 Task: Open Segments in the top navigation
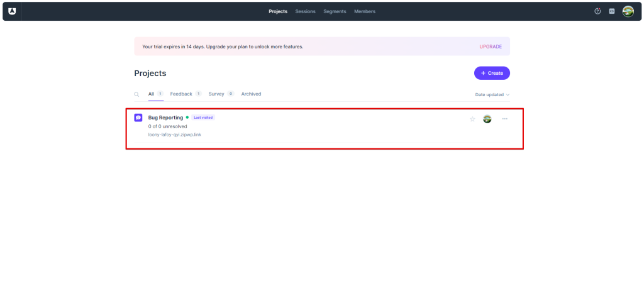coord(335,11)
